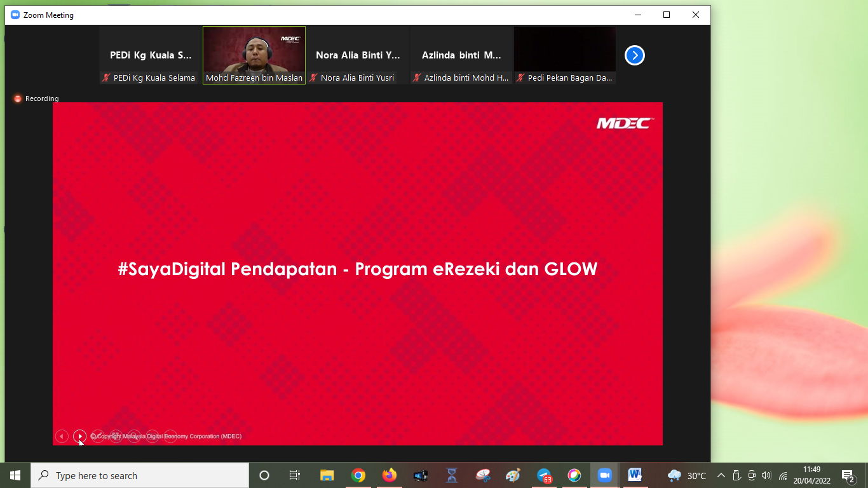Click the Zoom Meeting title bar icon

pos(16,15)
